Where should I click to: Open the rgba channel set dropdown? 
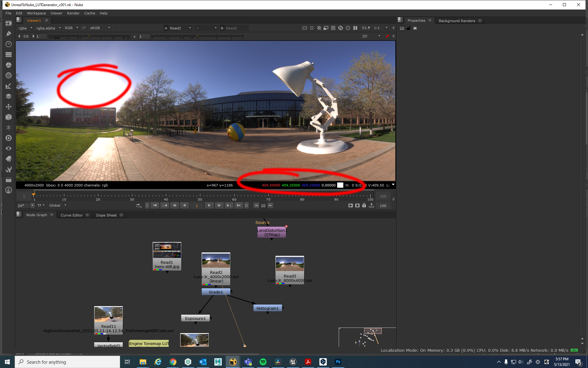point(25,28)
